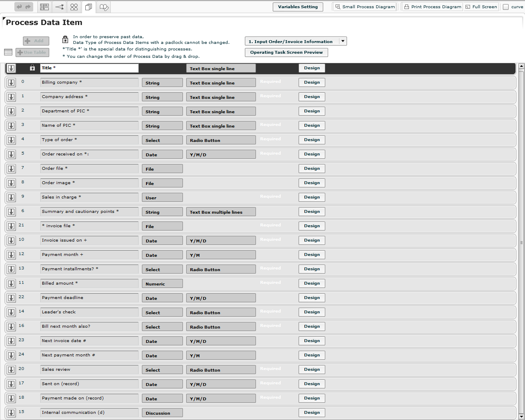525x420 pixels.
Task: Click inside the Title text input field
Action: (89, 68)
